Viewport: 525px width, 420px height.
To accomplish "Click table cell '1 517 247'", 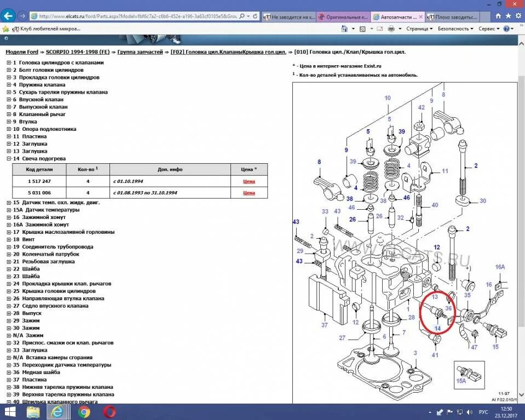I will (39, 181).
